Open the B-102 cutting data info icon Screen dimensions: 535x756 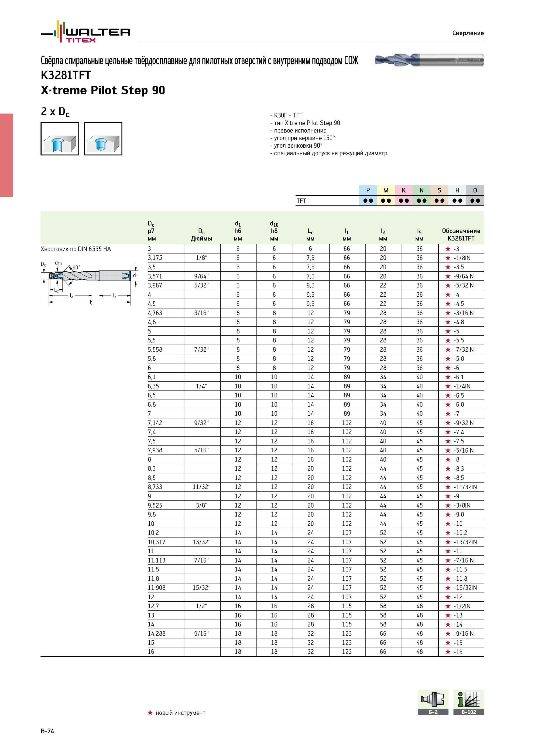469,703
